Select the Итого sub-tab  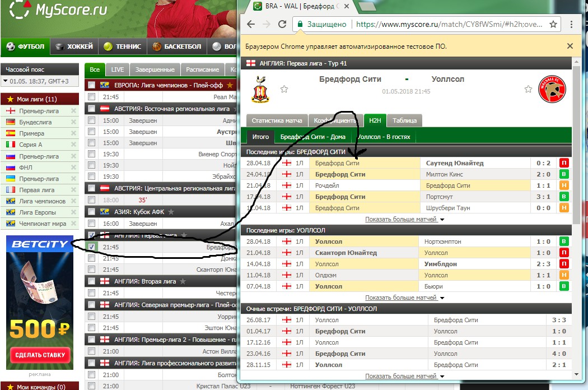260,137
